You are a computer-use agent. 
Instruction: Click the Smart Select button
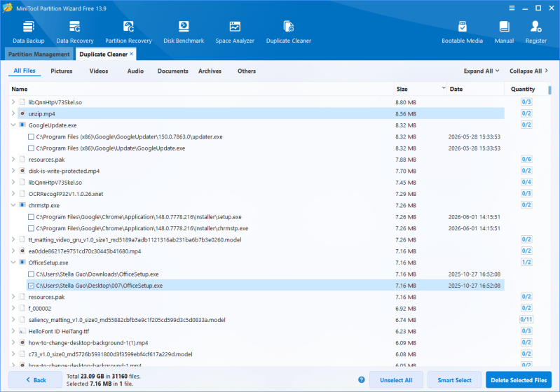click(x=454, y=380)
